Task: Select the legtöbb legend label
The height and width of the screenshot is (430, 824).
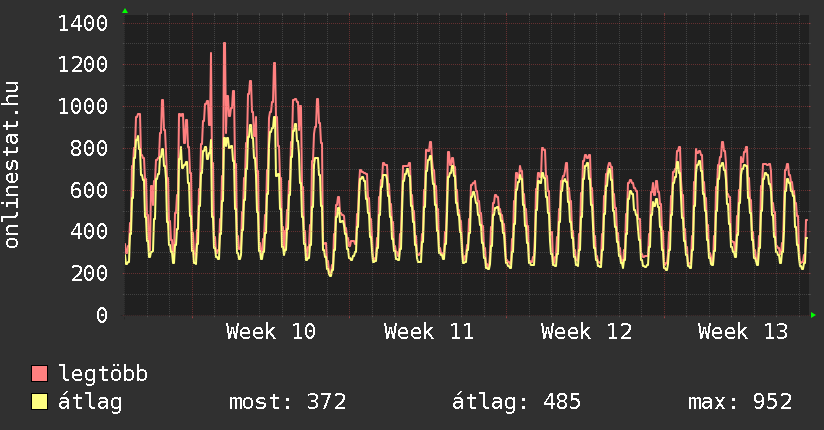Action: point(103,375)
